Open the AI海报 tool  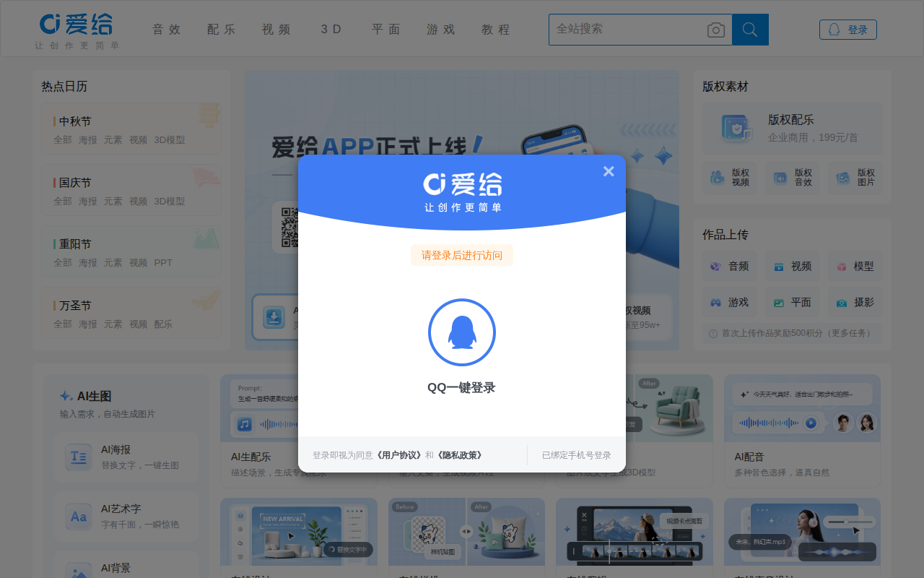pos(126,457)
